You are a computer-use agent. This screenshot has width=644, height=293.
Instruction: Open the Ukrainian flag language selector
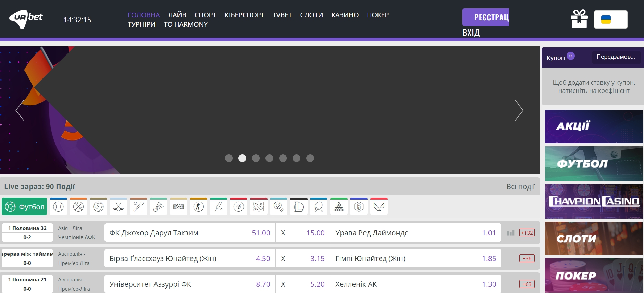pos(610,20)
